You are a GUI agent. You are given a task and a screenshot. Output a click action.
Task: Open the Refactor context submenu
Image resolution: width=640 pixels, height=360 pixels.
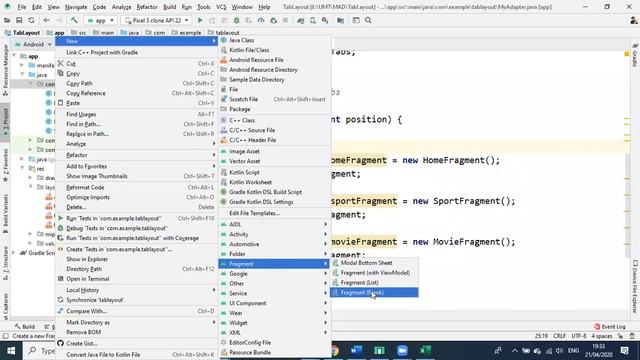[x=137, y=155]
